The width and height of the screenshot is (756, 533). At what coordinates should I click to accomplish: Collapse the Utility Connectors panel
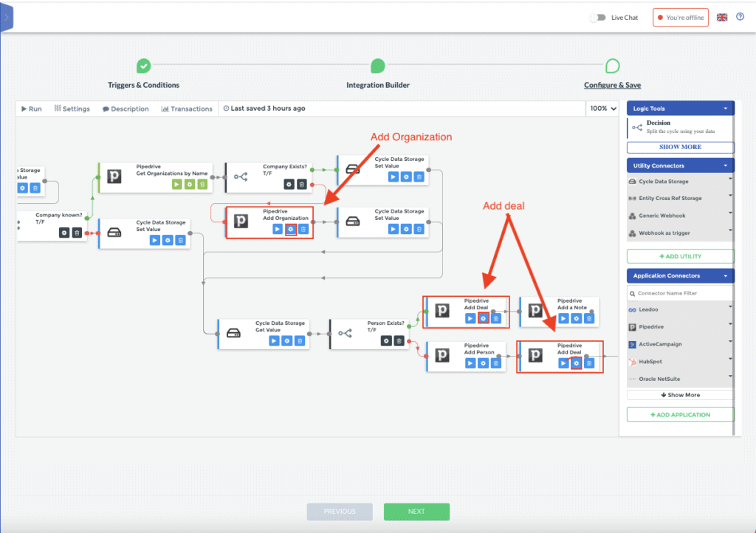(x=725, y=166)
